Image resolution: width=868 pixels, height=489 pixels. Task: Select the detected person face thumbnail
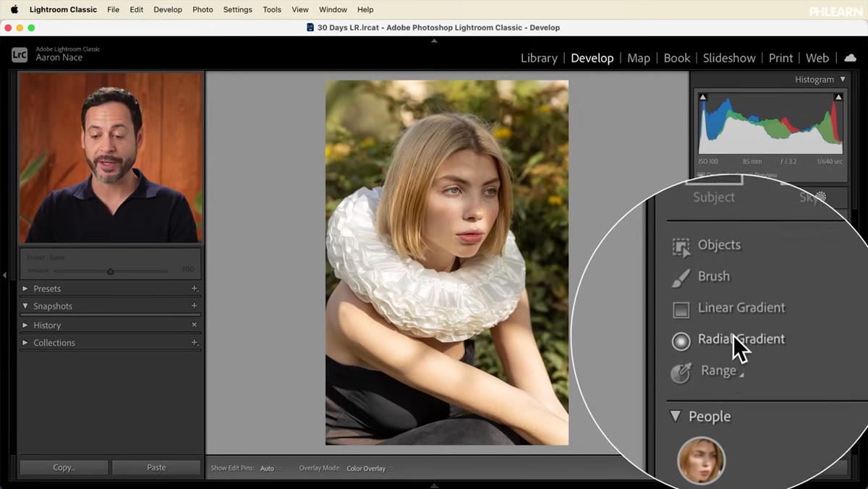pyautogui.click(x=701, y=460)
